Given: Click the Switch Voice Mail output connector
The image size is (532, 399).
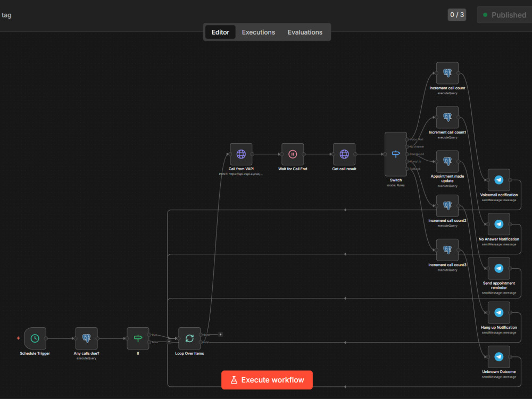Looking at the screenshot, I should (x=407, y=139).
